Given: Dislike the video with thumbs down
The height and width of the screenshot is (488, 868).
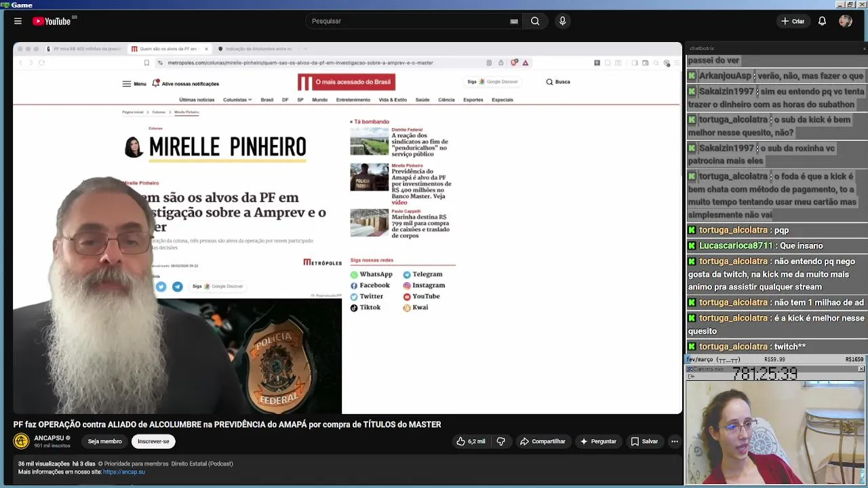Looking at the screenshot, I should pos(501,441).
